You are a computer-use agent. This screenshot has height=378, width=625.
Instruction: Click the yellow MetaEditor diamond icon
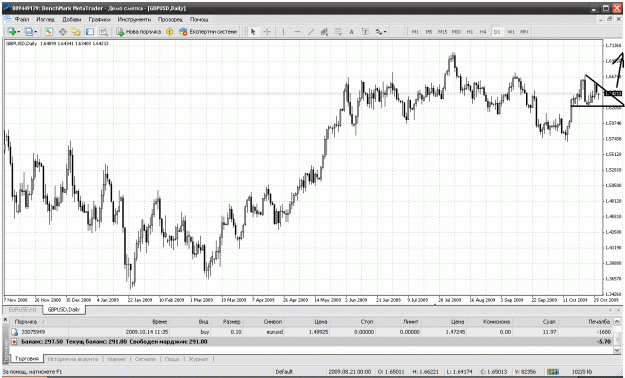[x=170, y=32]
